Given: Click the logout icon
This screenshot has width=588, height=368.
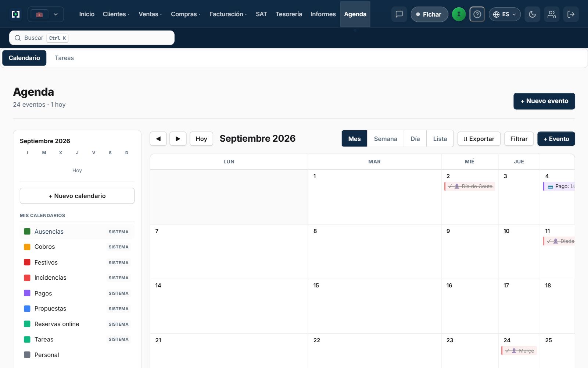Looking at the screenshot, I should [571, 14].
